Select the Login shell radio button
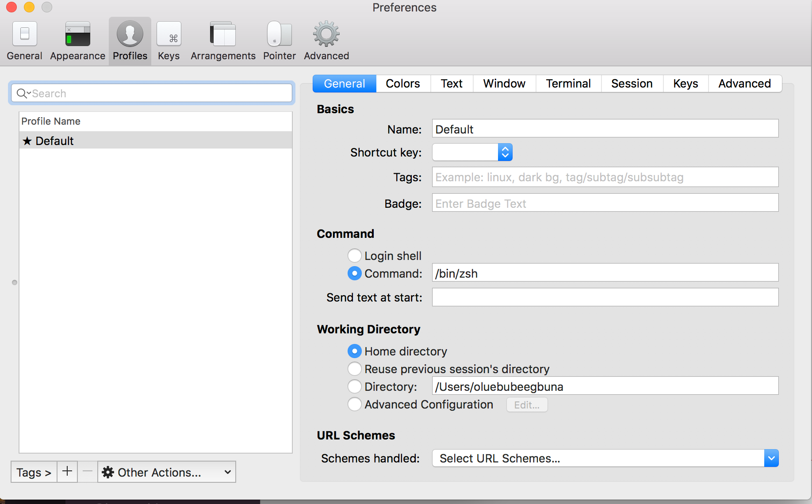Image resolution: width=812 pixels, height=504 pixels. (x=354, y=256)
